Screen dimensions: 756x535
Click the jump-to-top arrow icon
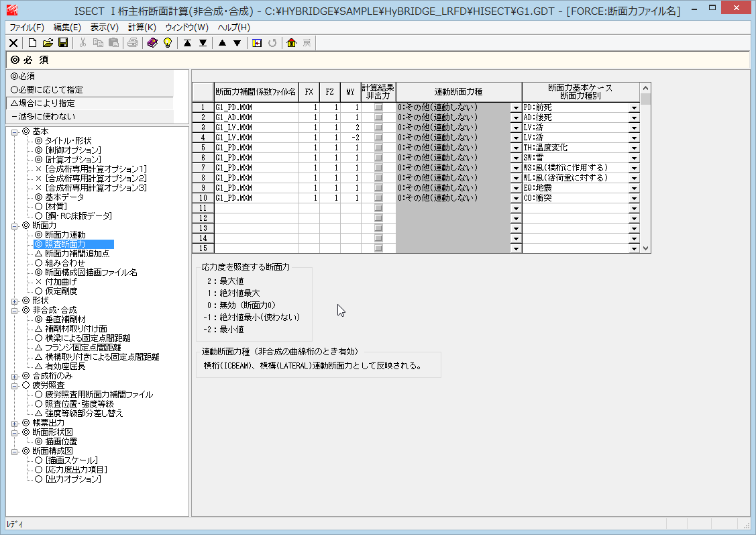point(188,43)
